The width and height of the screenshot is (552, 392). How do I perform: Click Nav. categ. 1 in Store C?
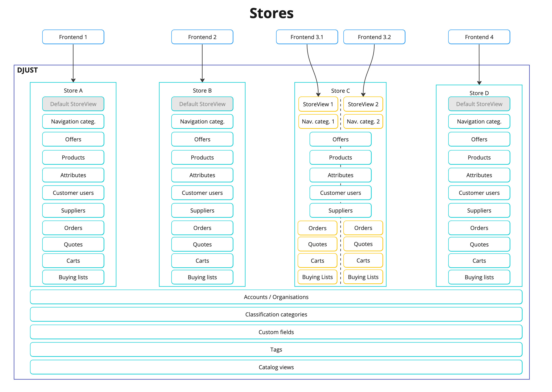click(318, 121)
